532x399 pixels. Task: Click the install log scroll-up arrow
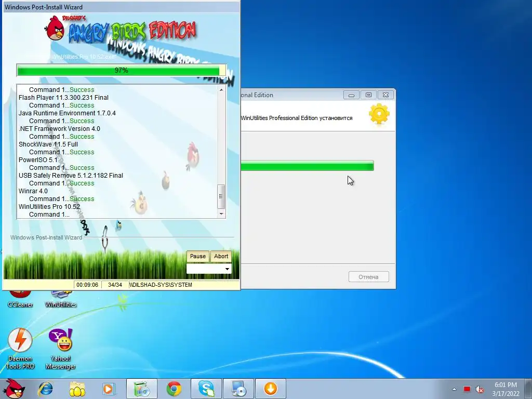point(221,89)
